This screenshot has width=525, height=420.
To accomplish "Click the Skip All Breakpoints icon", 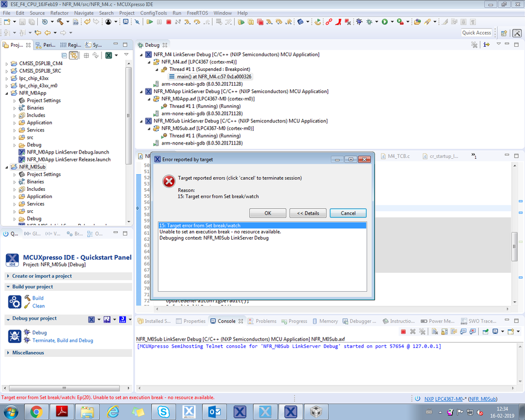I will tap(137, 22).
